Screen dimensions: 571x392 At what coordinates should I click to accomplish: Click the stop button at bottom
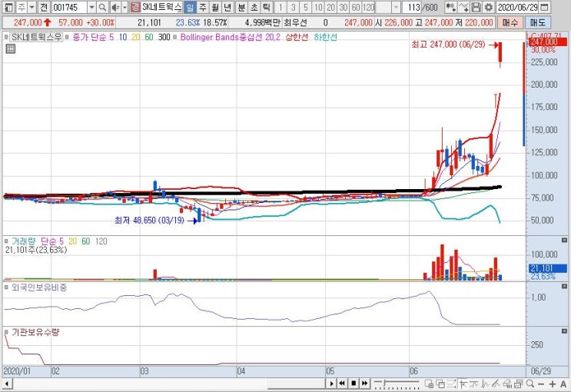[354, 384]
